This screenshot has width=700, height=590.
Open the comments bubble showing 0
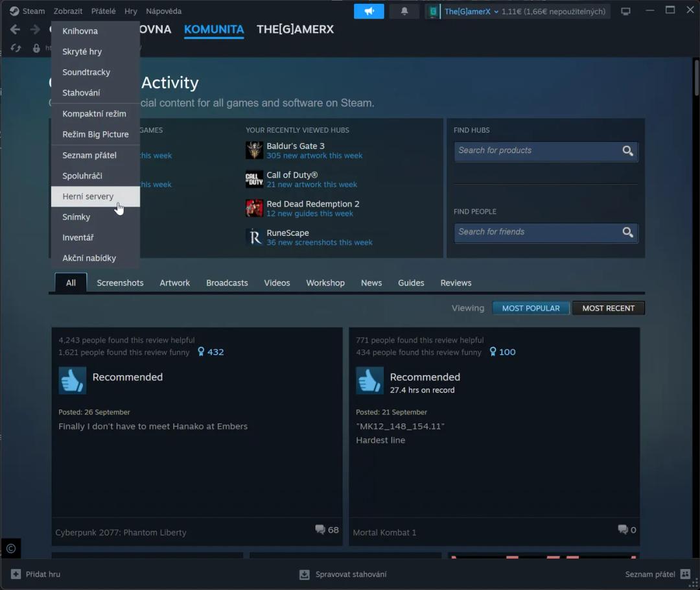click(x=623, y=530)
